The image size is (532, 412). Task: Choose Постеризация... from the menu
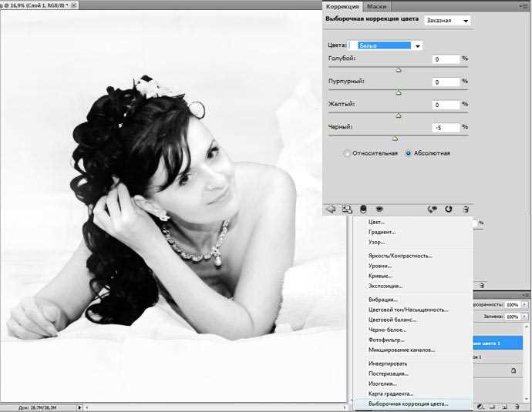(389, 373)
